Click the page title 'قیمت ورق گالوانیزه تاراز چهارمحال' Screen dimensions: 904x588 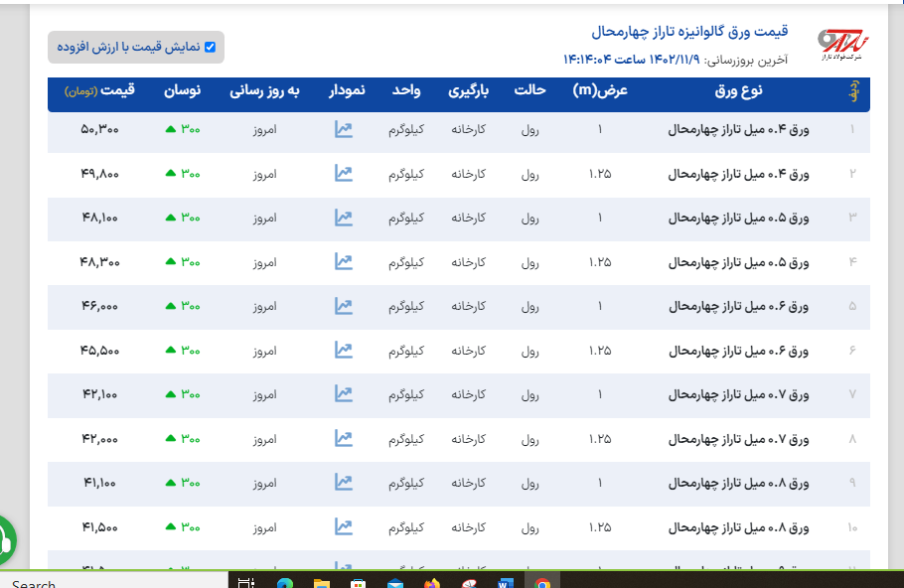coord(687,32)
